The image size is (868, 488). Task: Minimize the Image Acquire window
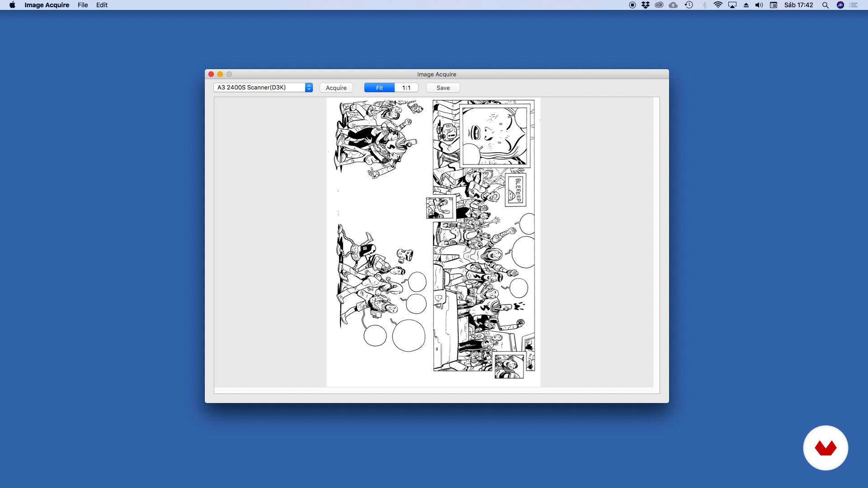point(220,74)
